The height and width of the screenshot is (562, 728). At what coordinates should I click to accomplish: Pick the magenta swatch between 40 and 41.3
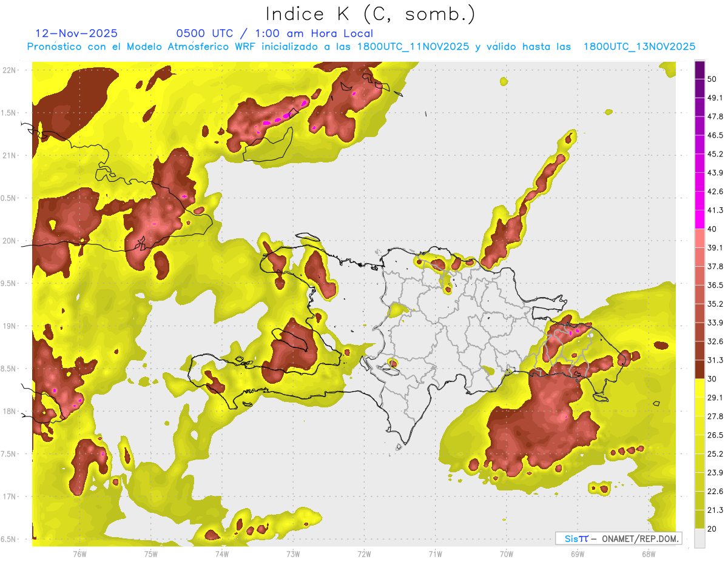[699, 219]
